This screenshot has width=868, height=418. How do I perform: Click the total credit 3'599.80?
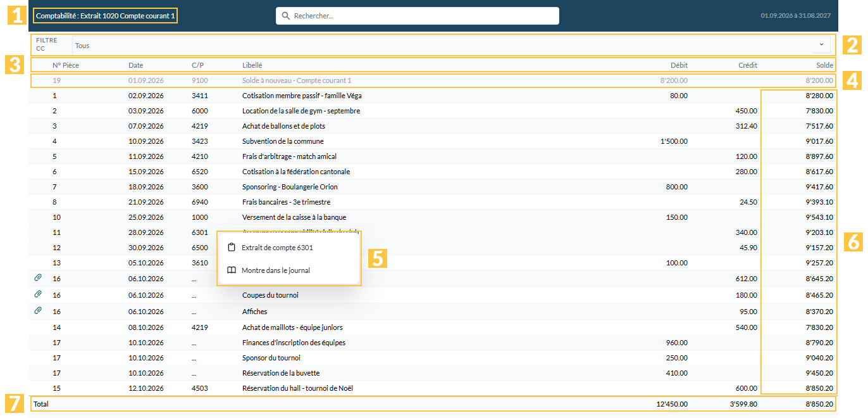click(x=743, y=403)
